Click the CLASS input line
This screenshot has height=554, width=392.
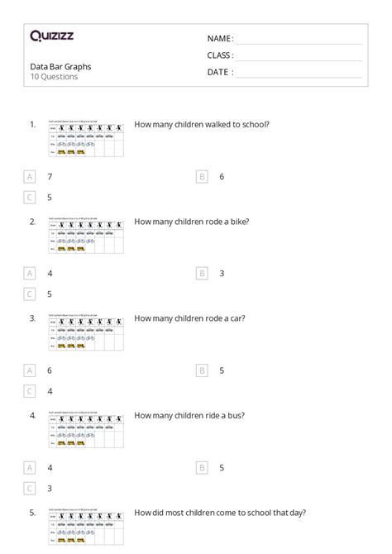(299, 56)
